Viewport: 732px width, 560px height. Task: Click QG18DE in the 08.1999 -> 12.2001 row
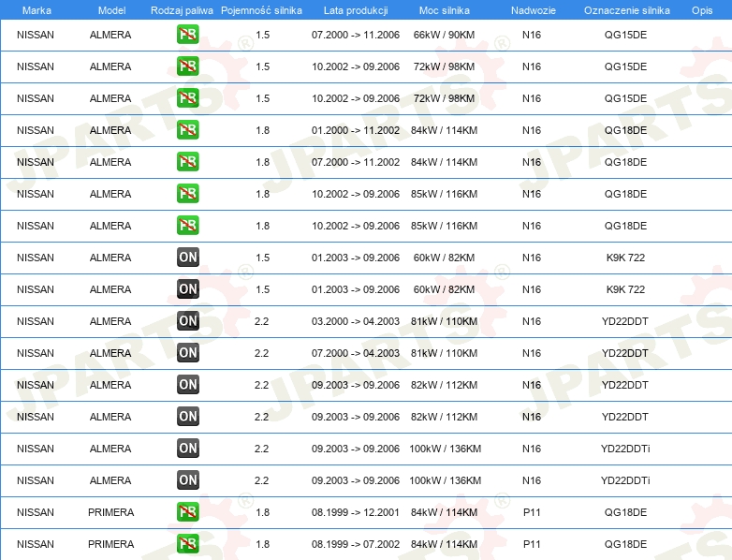pos(625,512)
